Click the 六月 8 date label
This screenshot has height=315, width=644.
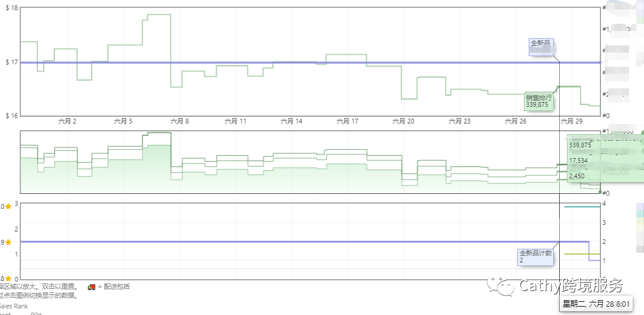click(x=179, y=122)
